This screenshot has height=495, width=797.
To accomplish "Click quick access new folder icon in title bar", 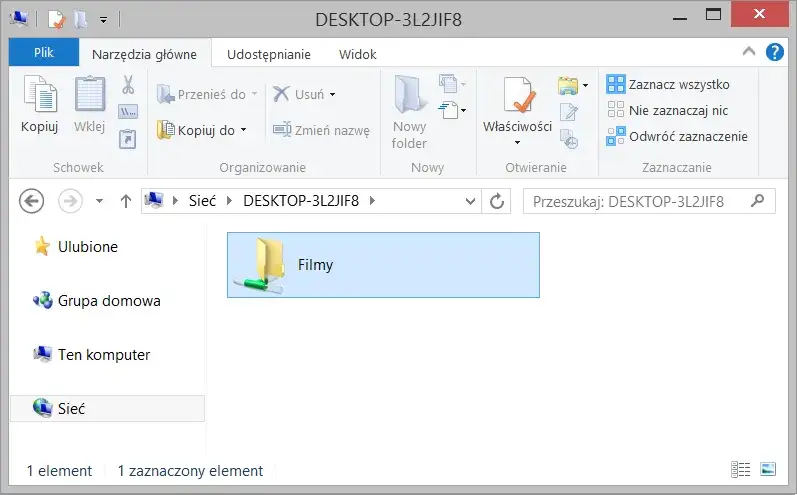I will pos(80,20).
